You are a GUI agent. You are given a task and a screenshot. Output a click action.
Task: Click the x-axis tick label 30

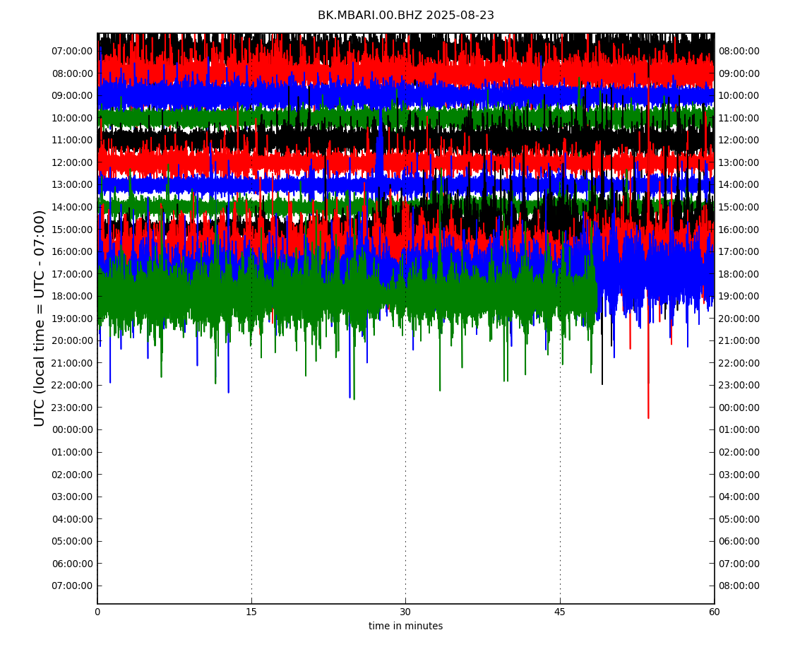click(x=405, y=612)
